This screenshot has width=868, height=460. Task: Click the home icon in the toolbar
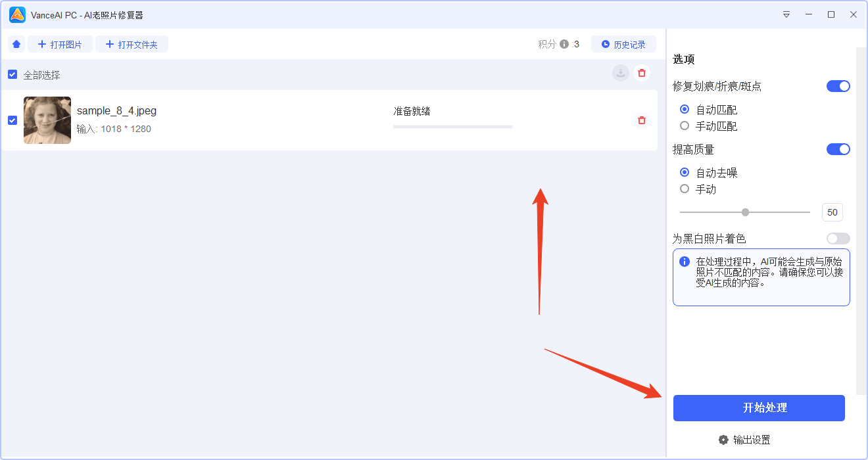click(16, 43)
